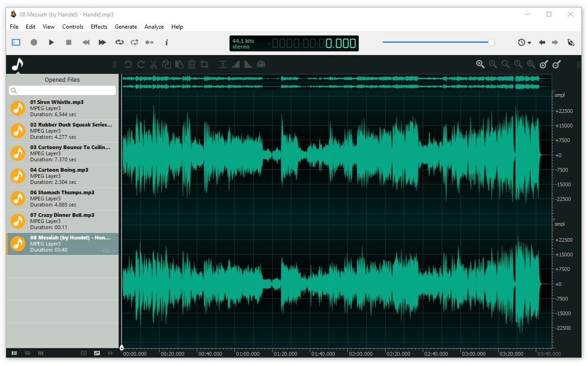The image size is (588, 366).
Task: Toggle loop playback mode
Action: [x=120, y=42]
